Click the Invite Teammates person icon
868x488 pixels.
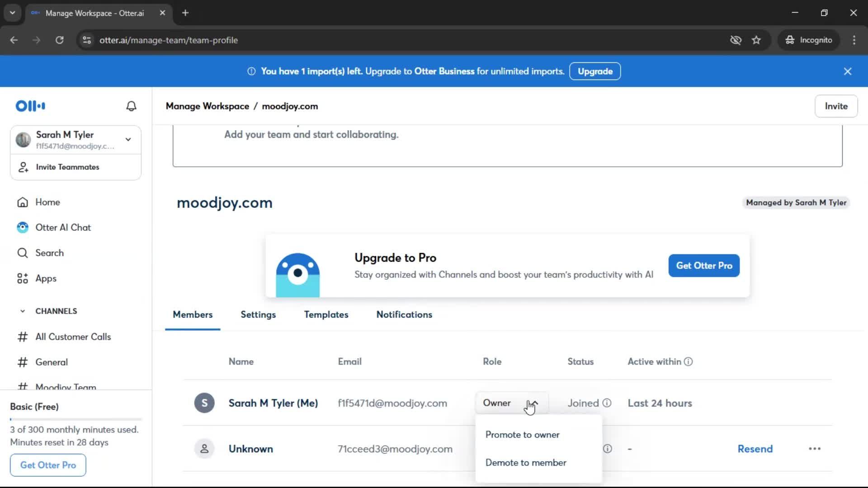point(23,167)
